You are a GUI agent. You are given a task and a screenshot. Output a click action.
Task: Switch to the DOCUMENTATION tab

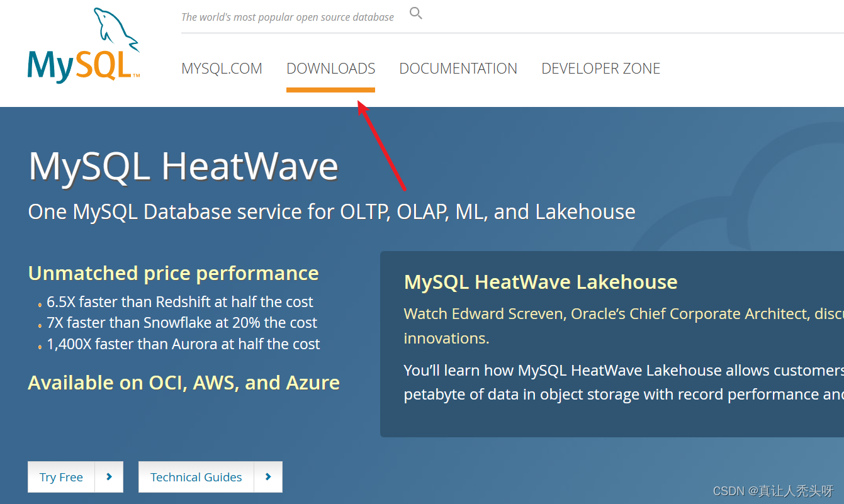click(458, 69)
